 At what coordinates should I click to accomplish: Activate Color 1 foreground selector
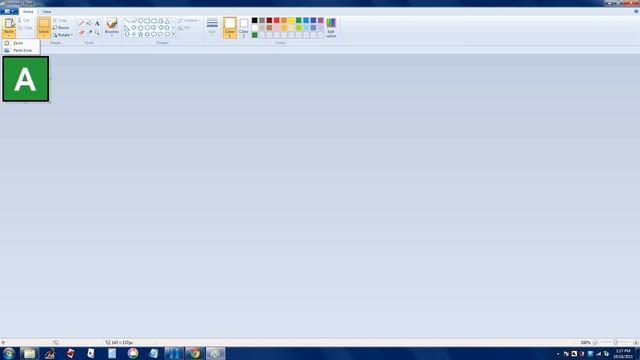pyautogui.click(x=230, y=28)
